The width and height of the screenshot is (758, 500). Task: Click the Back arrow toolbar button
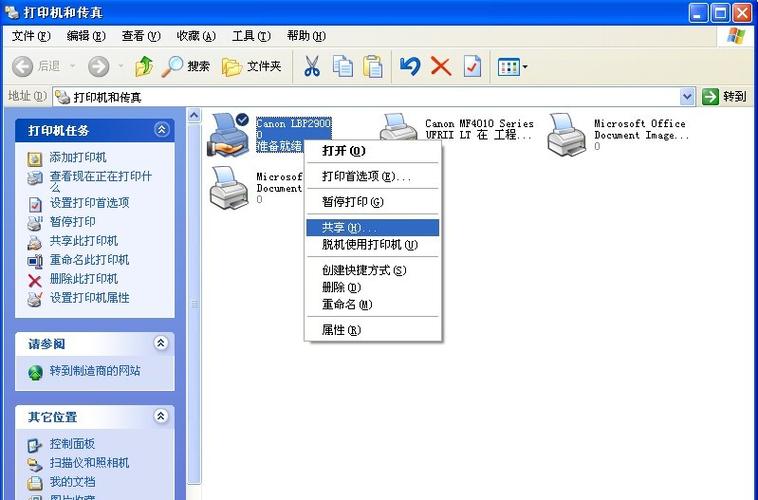pos(23,66)
